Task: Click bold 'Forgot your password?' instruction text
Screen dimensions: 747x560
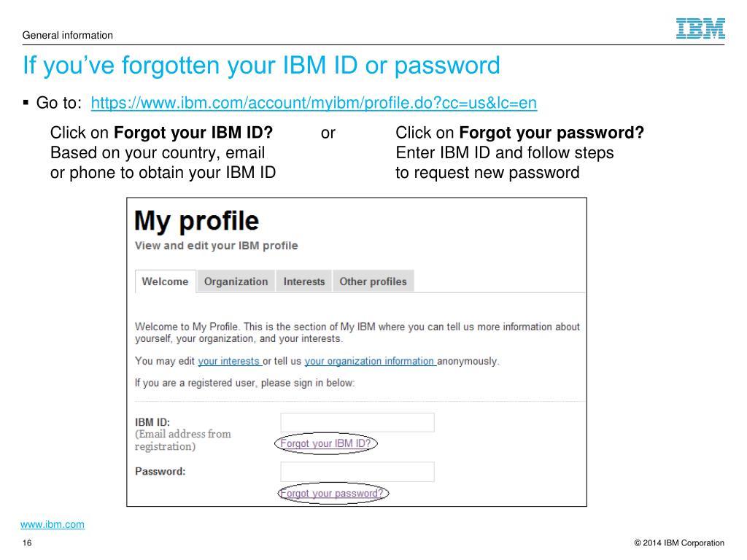Action: tap(551, 133)
